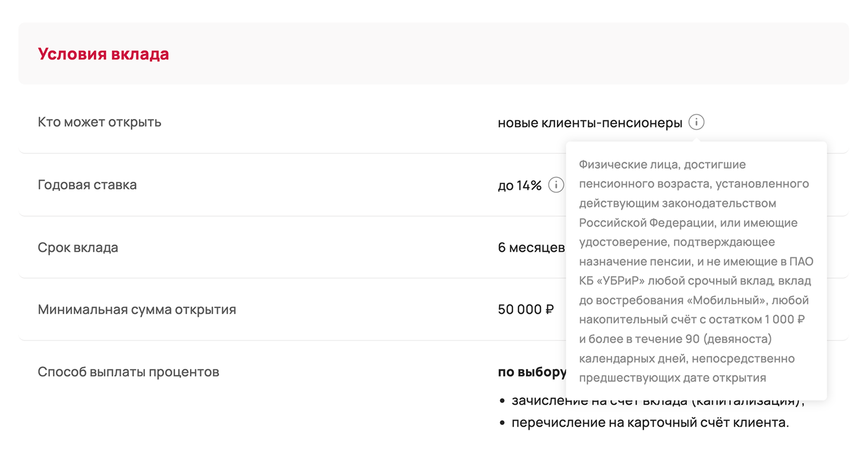This screenshot has height=466, width=868.
Task: Select the Срок вклада row label
Action: [x=78, y=247]
